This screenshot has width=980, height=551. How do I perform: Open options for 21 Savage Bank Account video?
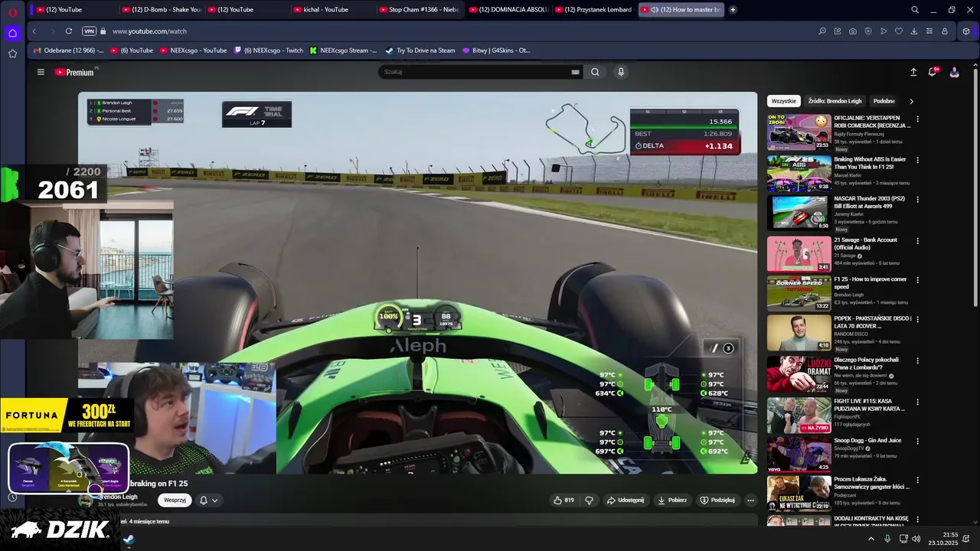pyautogui.click(x=917, y=240)
